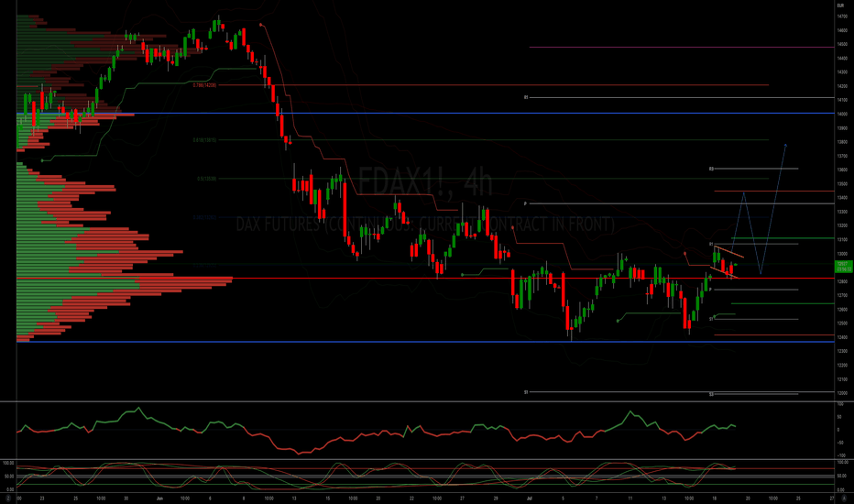Select the 0.618(13815) Fibonacci level label
854x504 pixels.
(204, 140)
